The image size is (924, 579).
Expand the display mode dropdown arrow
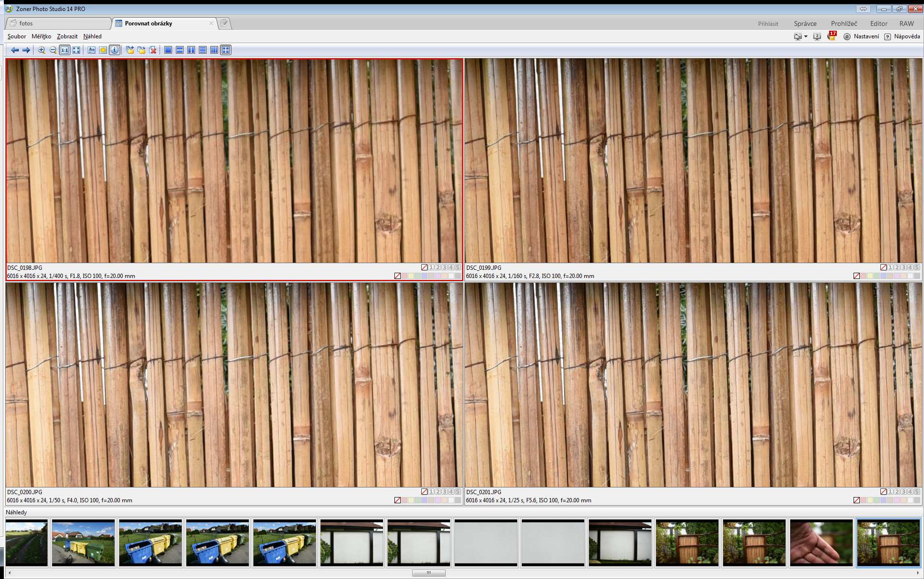(806, 36)
